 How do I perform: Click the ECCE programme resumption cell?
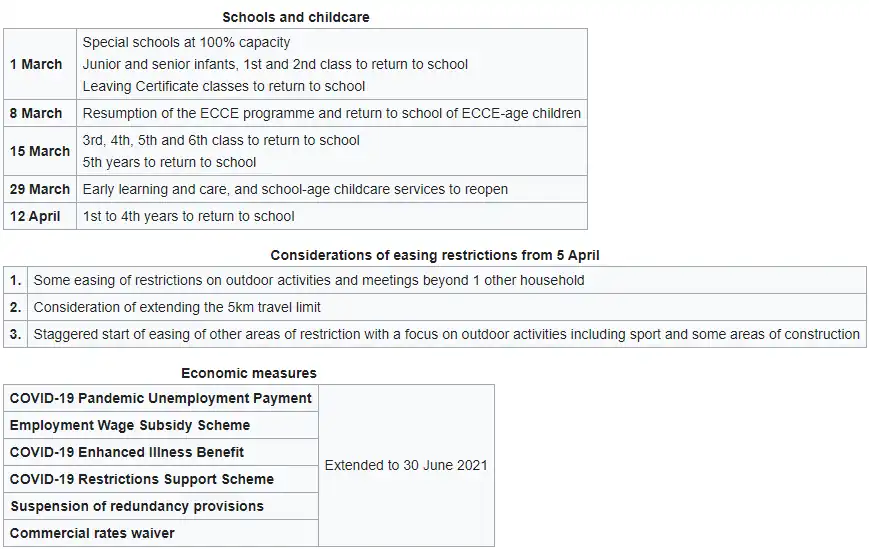pyautogui.click(x=331, y=113)
